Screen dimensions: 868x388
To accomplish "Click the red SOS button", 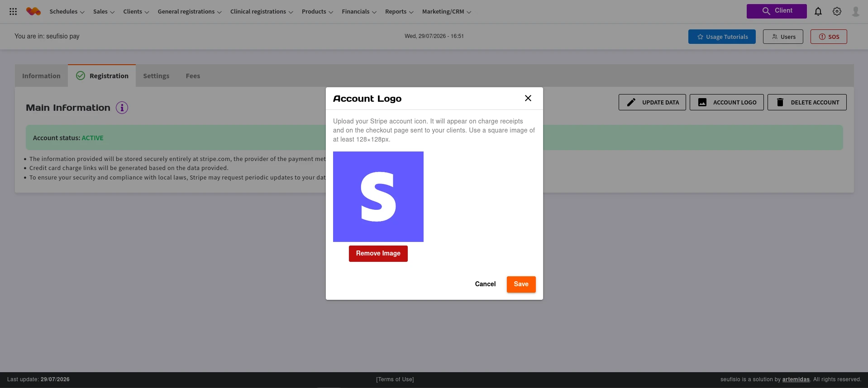I will [829, 37].
